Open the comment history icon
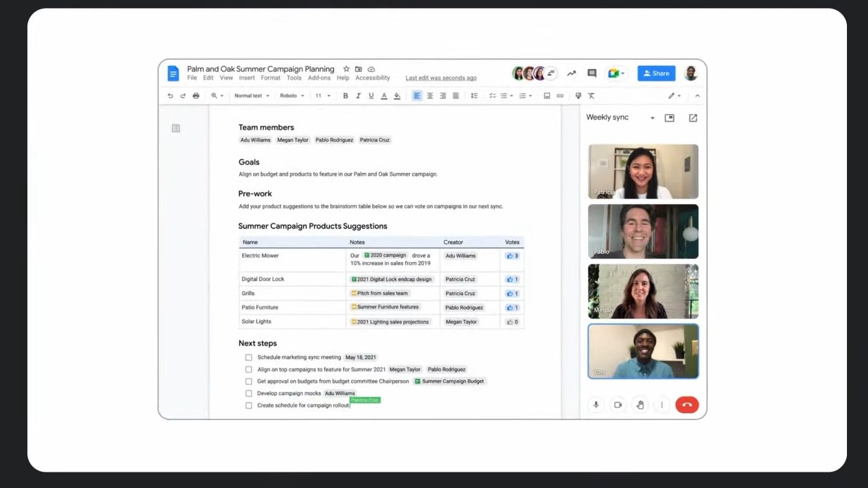868x488 pixels. pyautogui.click(x=592, y=73)
